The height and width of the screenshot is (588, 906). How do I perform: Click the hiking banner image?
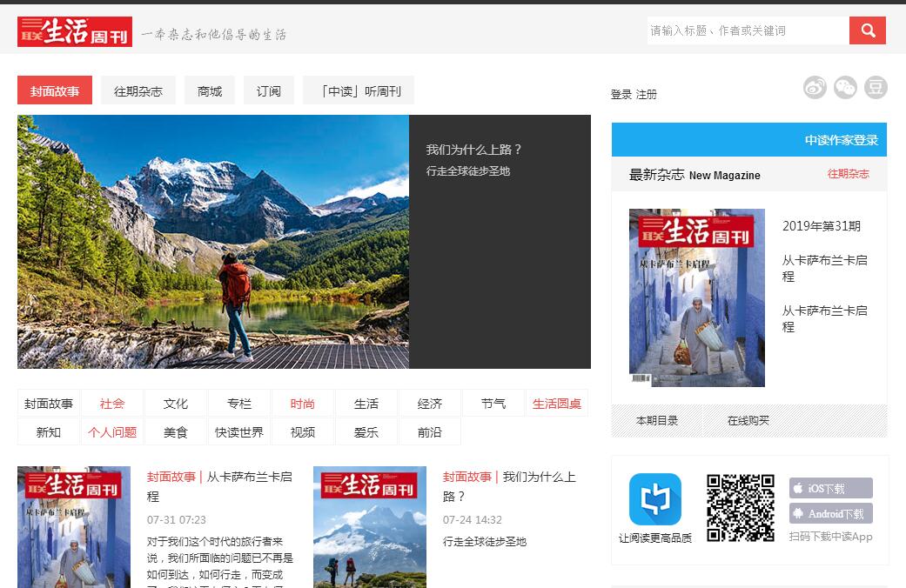click(x=213, y=242)
